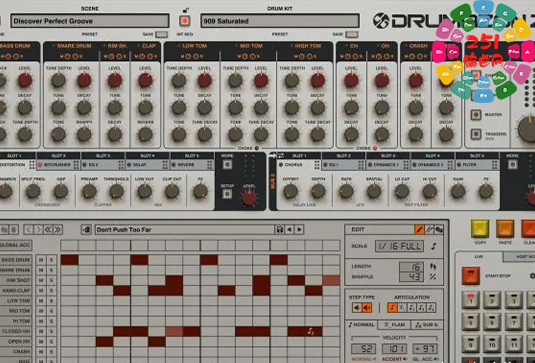Screen dimensions: 535x363
Task: Click the SETUP button on first bus
Action: tap(227, 194)
